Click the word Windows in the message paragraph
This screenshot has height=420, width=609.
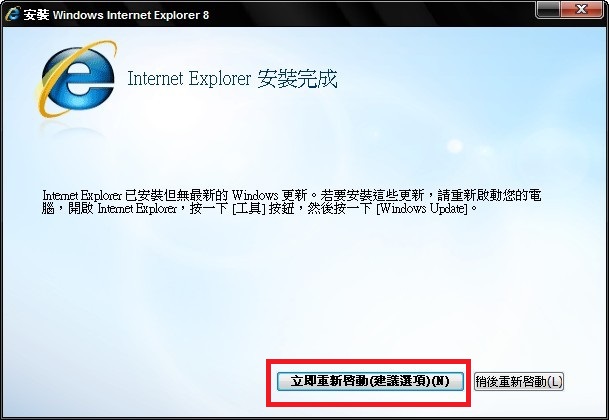(x=255, y=195)
